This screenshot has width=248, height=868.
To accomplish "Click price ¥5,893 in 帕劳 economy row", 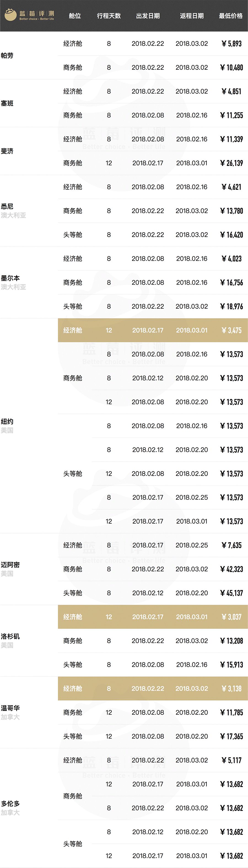I will tap(231, 44).
